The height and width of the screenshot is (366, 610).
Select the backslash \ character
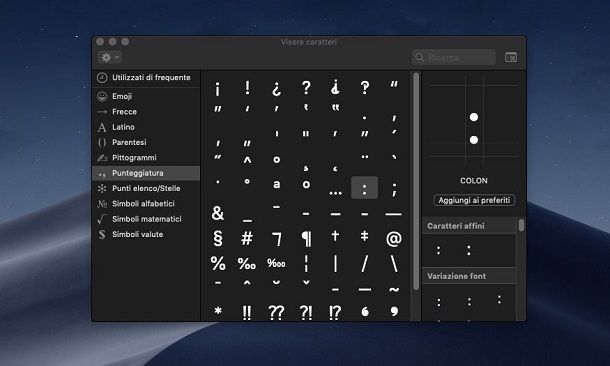(x=394, y=263)
